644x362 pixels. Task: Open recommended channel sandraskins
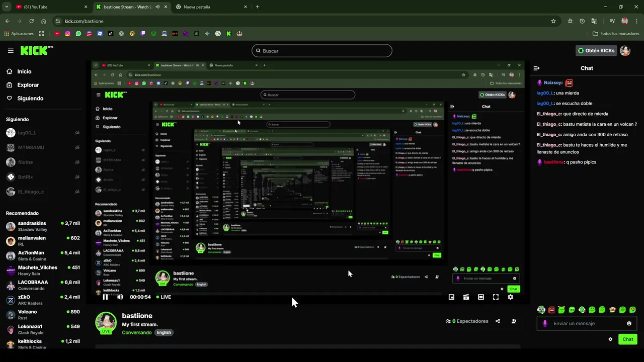[x=43, y=226]
